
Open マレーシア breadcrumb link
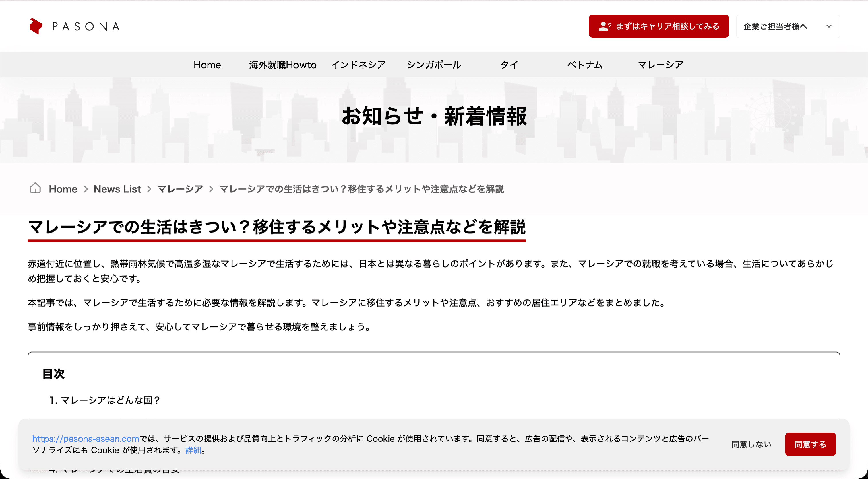coord(180,189)
